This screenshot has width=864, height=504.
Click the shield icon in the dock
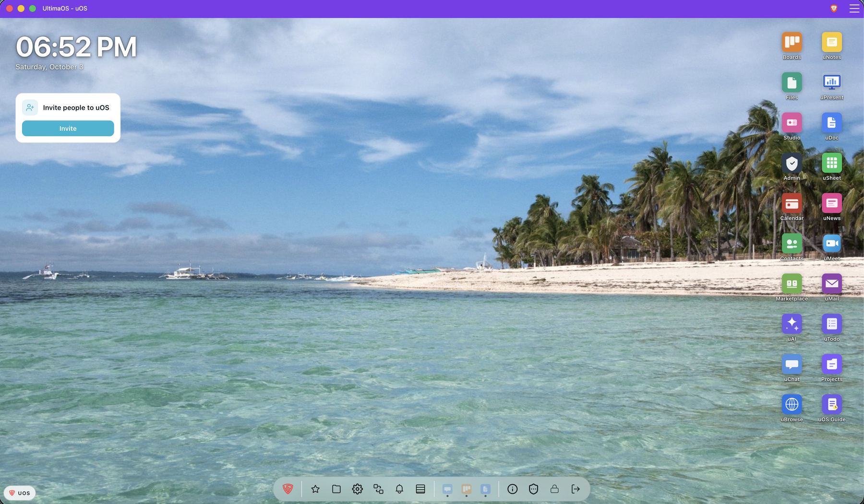point(533,489)
